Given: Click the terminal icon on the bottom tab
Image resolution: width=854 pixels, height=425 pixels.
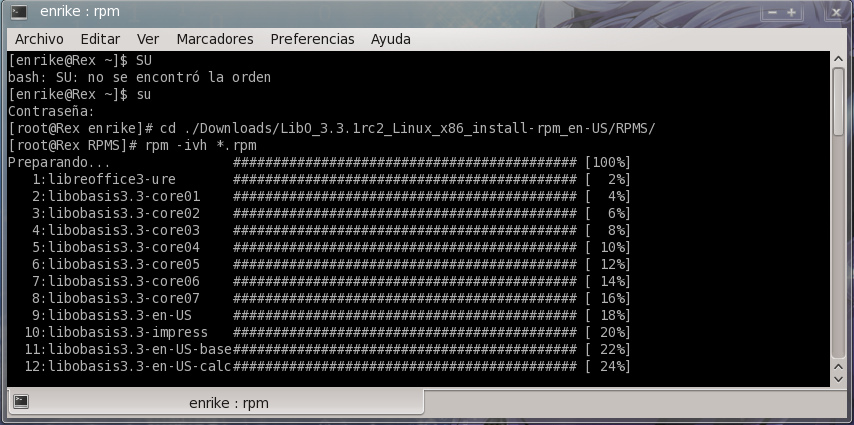Looking at the screenshot, I should 21,402.
